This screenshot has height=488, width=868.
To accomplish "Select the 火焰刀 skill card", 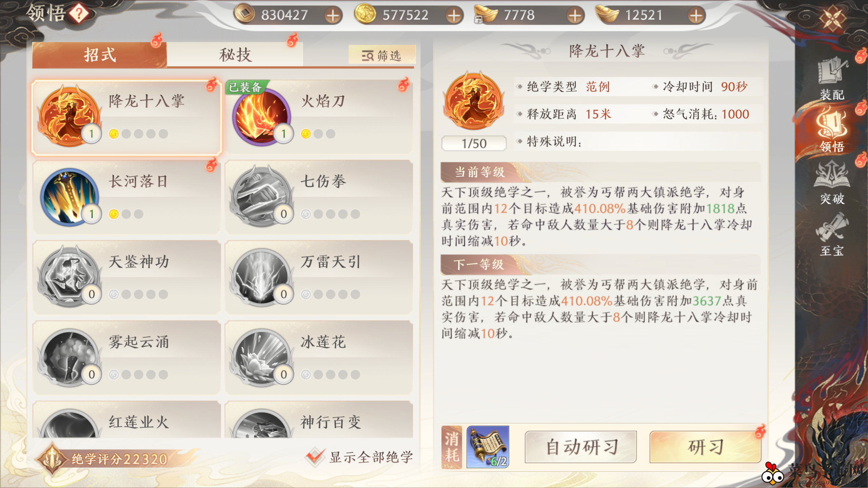I will (319, 117).
